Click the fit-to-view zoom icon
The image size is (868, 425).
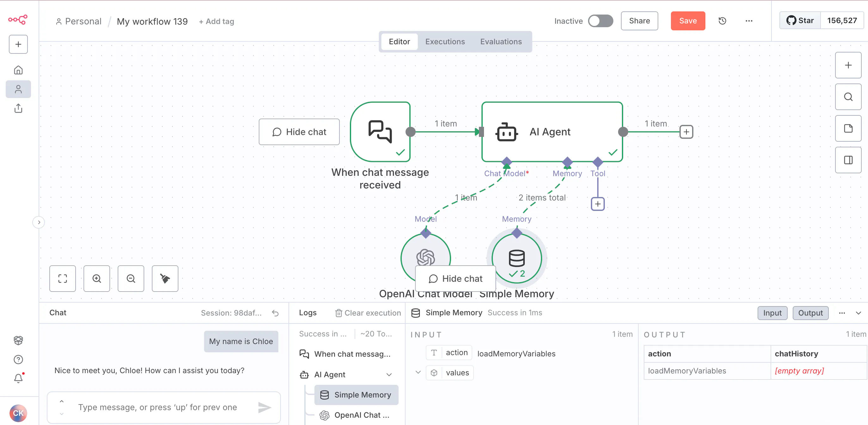[63, 279]
